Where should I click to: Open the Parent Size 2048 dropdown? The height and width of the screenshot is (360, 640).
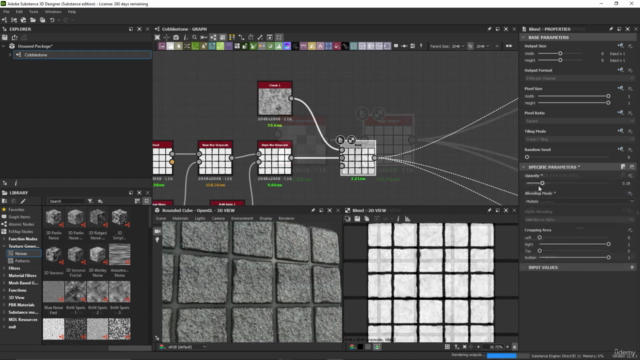coord(458,46)
